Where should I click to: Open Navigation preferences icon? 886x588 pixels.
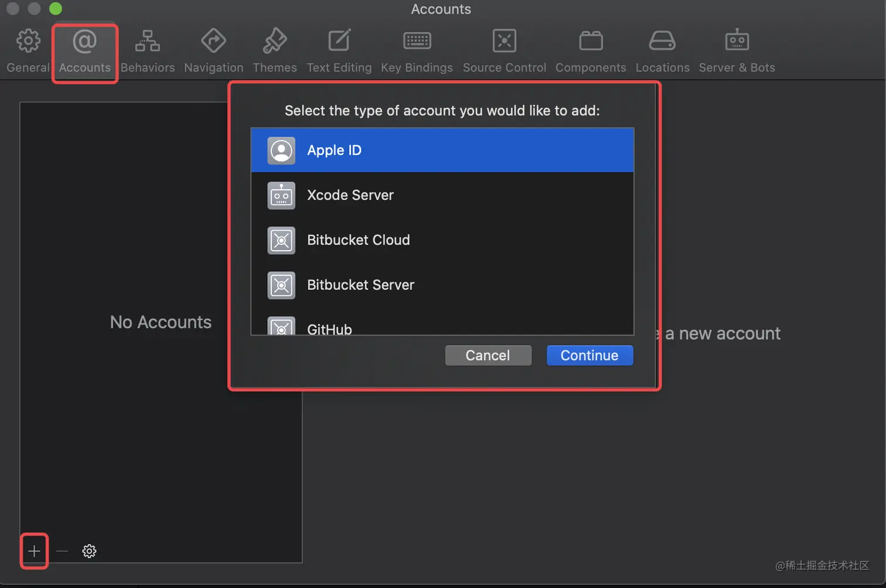pyautogui.click(x=213, y=41)
